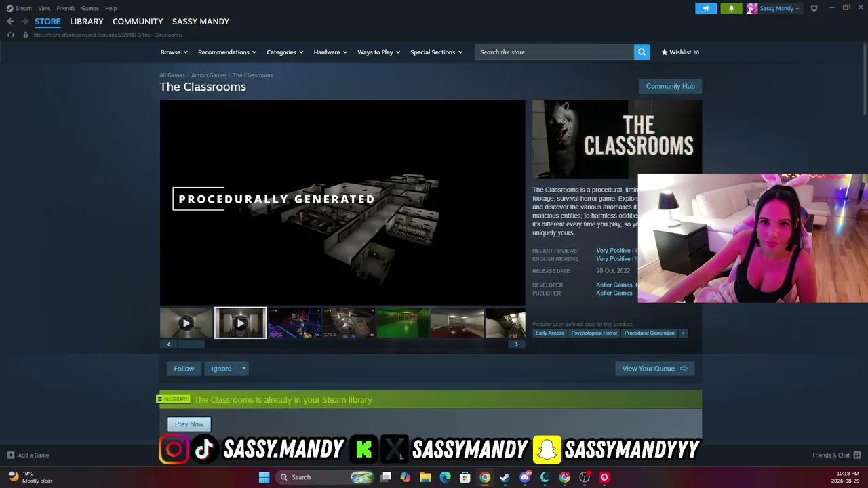This screenshot has height=488, width=868.
Task: Go forward with the forward arrow
Action: coord(24,22)
